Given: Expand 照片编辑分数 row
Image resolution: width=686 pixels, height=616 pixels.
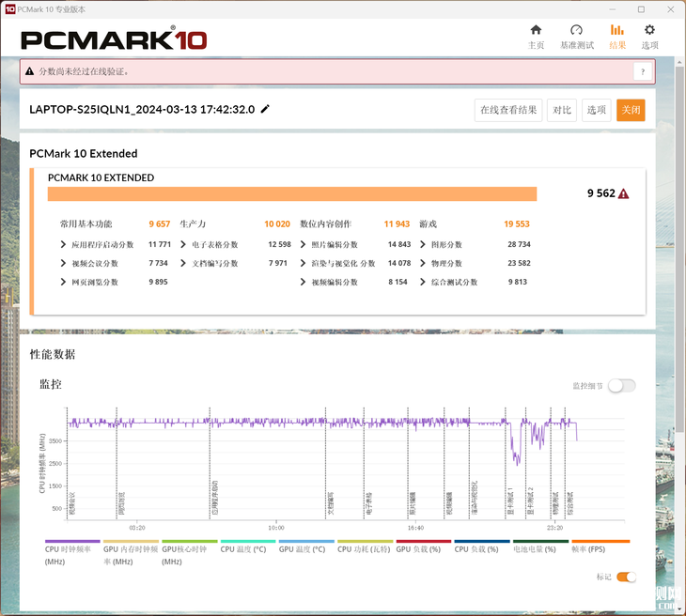Looking at the screenshot, I should (x=303, y=244).
